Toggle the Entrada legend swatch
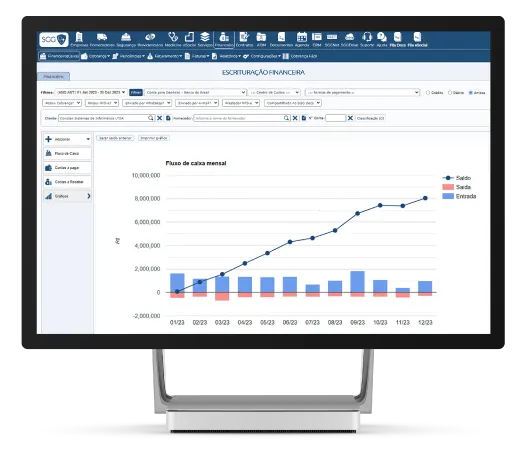The image size is (524, 450). click(448, 196)
